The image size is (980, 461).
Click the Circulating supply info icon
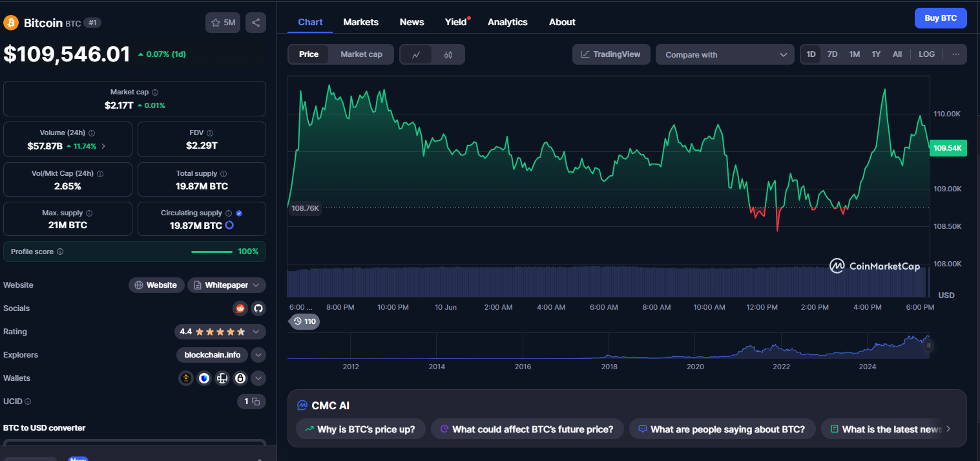tap(228, 213)
